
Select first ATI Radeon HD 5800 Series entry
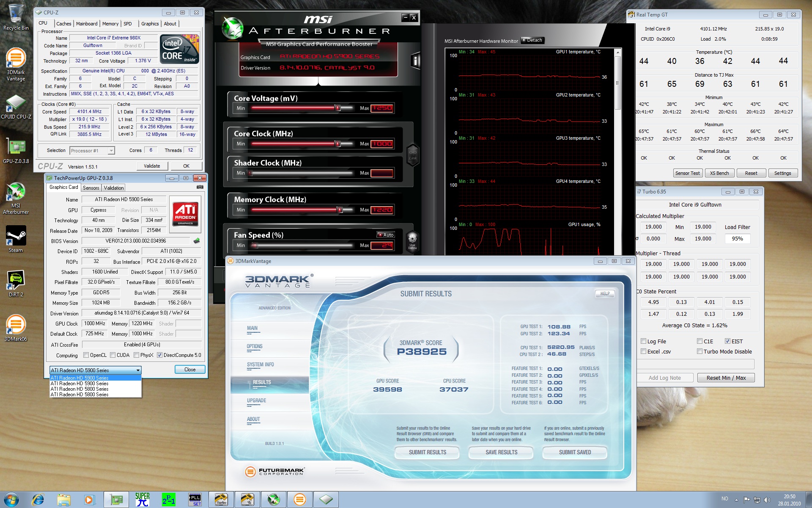click(95, 389)
